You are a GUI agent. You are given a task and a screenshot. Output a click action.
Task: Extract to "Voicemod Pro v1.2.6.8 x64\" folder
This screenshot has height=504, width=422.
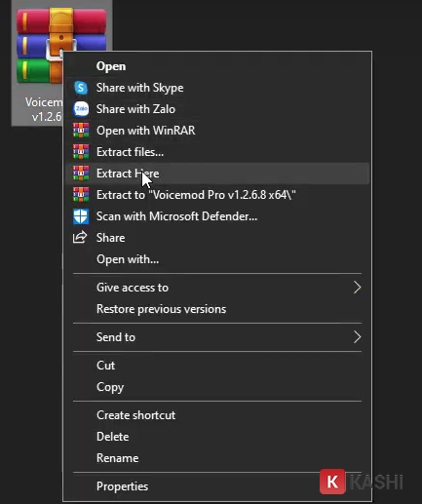pos(217,195)
